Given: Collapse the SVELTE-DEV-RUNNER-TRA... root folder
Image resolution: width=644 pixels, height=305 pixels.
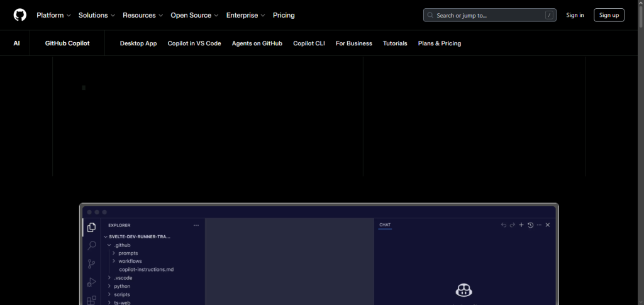Looking at the screenshot, I should point(137,237).
